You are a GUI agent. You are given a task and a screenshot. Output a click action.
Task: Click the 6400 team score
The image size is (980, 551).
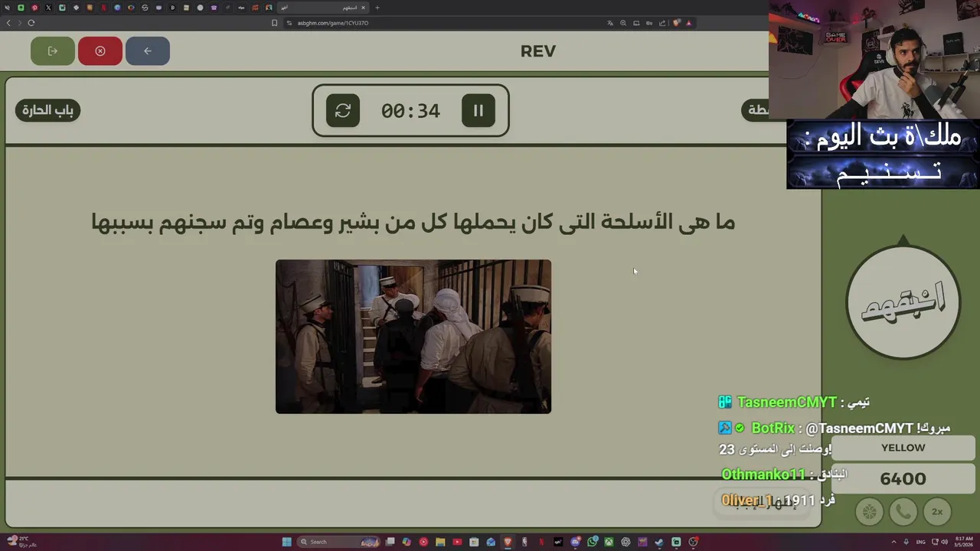click(903, 479)
